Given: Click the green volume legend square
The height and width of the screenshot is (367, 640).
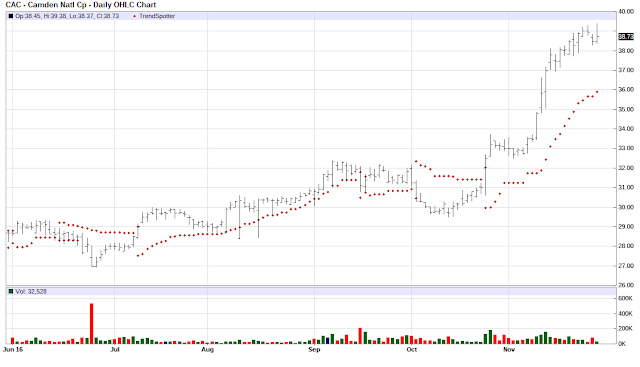Looking at the screenshot, I should 11,291.
